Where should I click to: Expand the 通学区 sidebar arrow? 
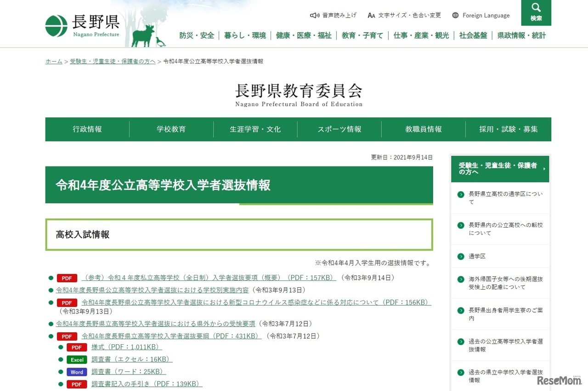tap(460, 256)
